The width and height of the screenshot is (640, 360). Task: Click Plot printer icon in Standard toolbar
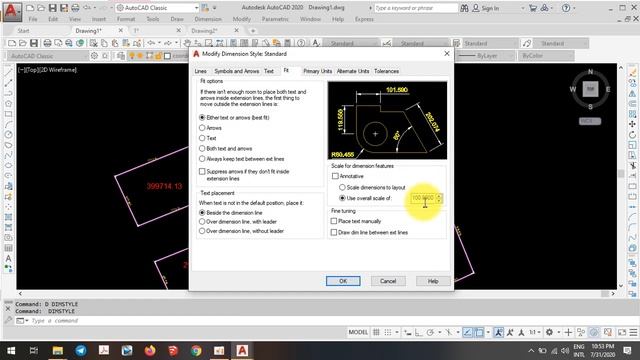click(x=47, y=43)
